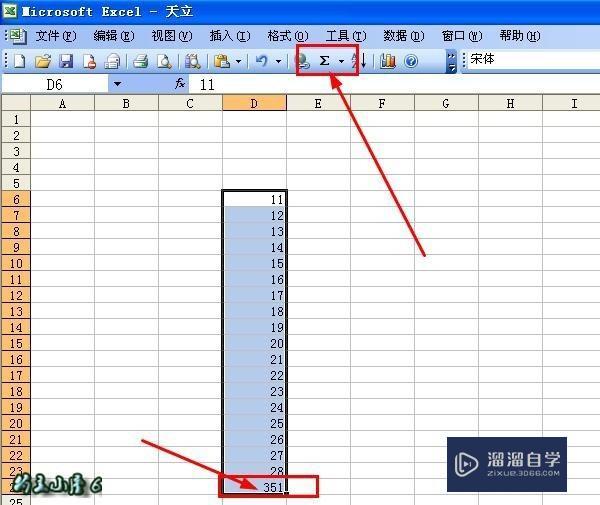Viewport: 600px width, 505px height.
Task: Open the 格式(O) menu
Action: pos(288,36)
